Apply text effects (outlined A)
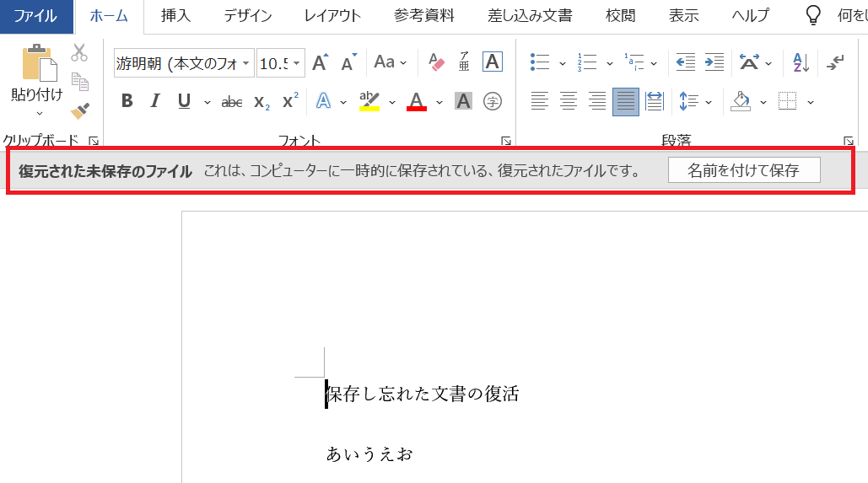Image resolution: width=868 pixels, height=483 pixels. [323, 101]
